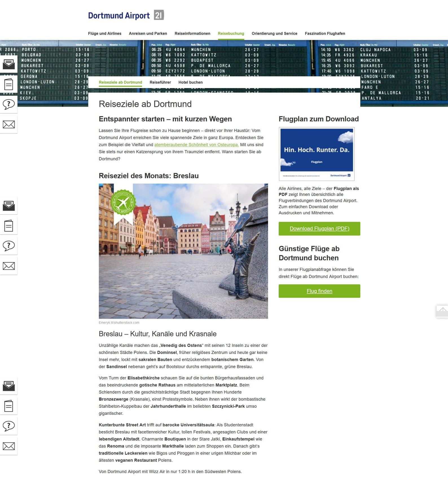448x477 pixels.
Task: Open the Reiseinformationen menu
Action: [x=192, y=33]
